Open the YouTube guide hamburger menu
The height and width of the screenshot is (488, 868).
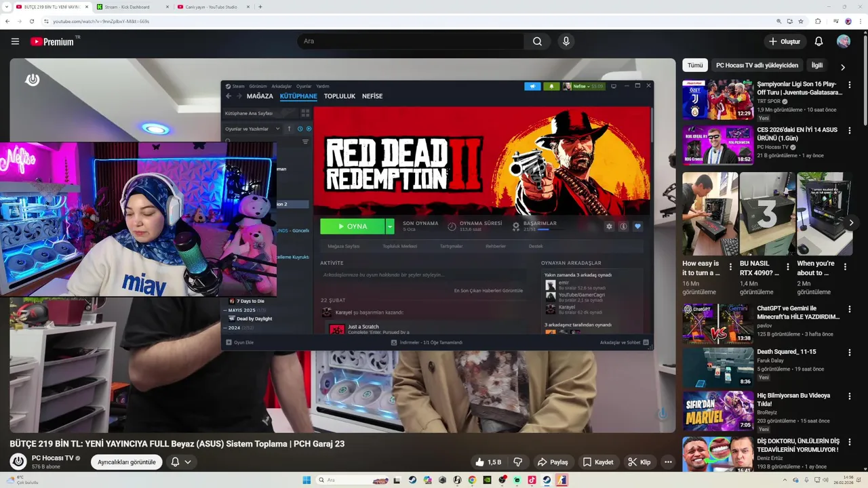[x=15, y=41]
